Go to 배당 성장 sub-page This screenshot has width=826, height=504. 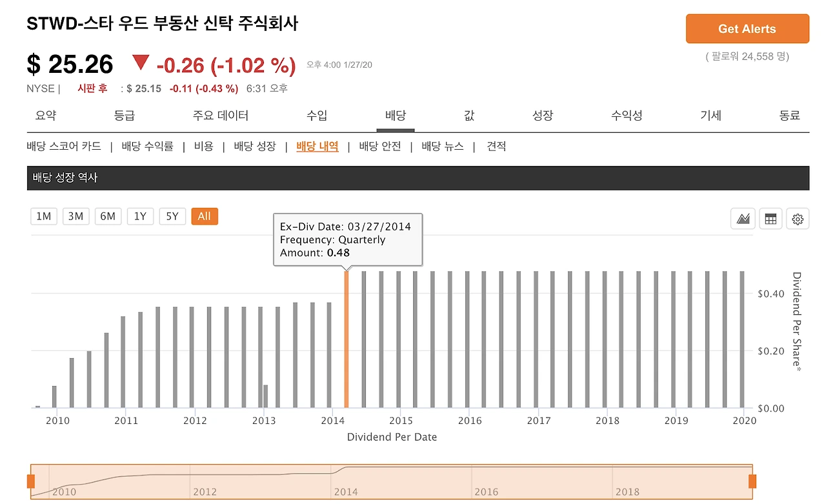point(255,146)
